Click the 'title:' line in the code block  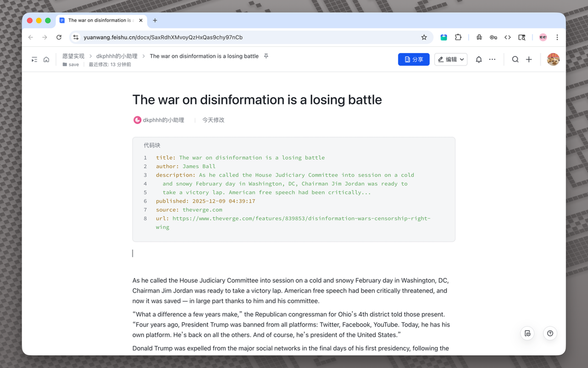click(240, 157)
